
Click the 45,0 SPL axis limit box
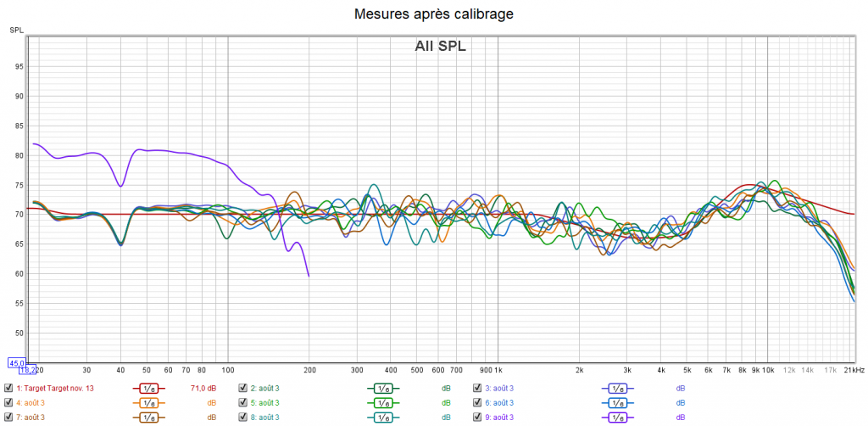pyautogui.click(x=17, y=362)
